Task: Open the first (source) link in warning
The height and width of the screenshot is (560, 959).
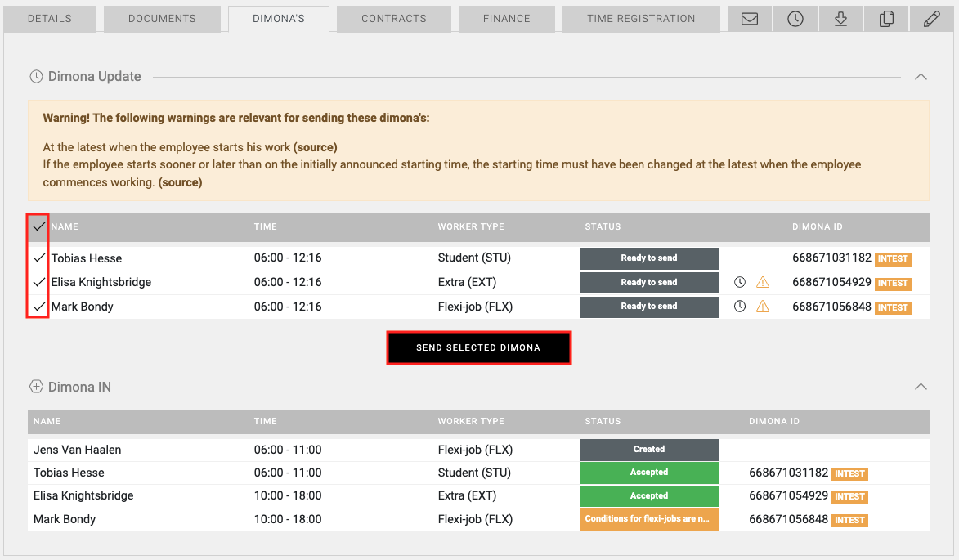Action: [316, 147]
